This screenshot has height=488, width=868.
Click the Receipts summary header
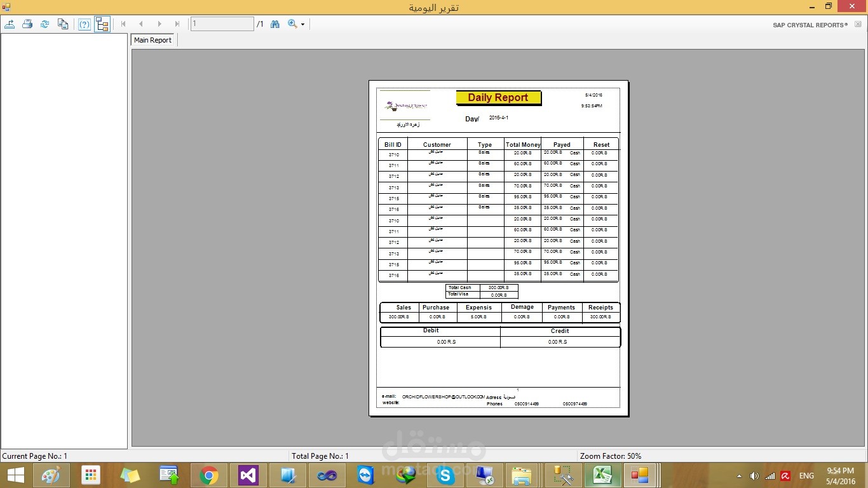coord(600,308)
